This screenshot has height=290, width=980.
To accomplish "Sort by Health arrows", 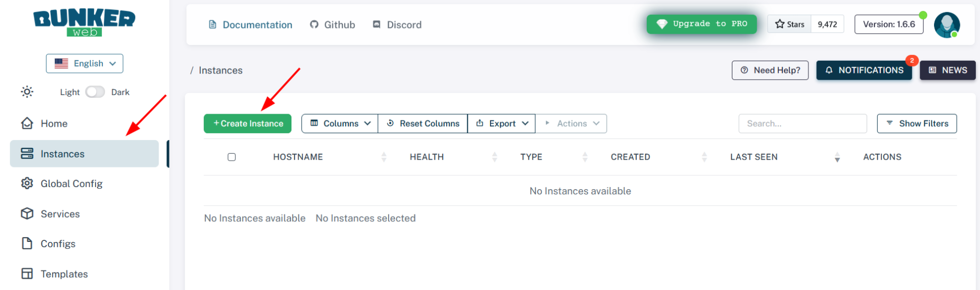I will [x=495, y=157].
